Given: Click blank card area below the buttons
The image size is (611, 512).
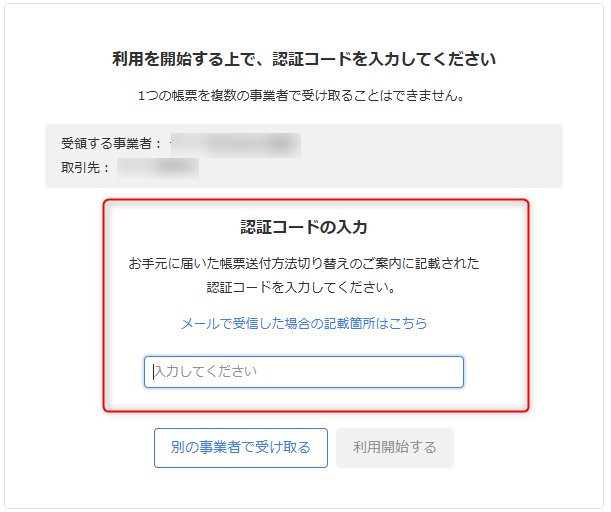Looking at the screenshot, I should coord(303,490).
